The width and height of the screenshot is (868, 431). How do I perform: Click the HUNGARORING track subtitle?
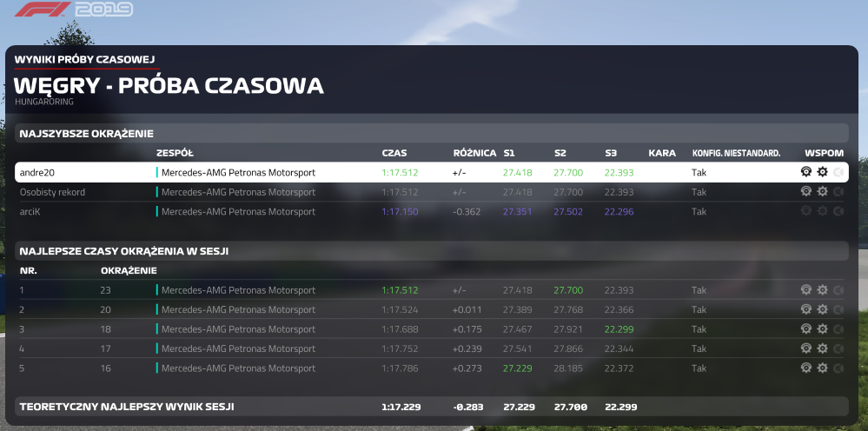[x=44, y=102]
